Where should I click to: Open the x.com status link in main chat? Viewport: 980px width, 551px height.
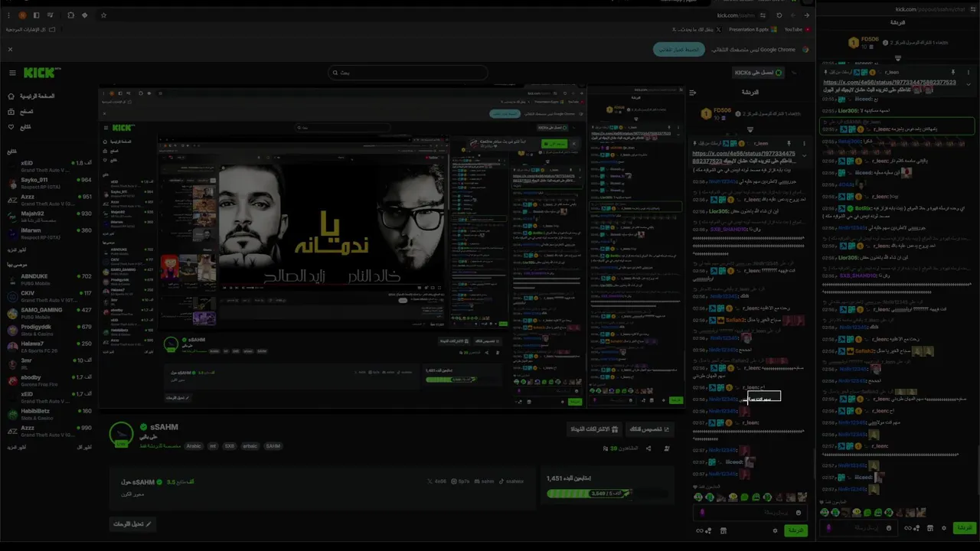[x=743, y=158]
